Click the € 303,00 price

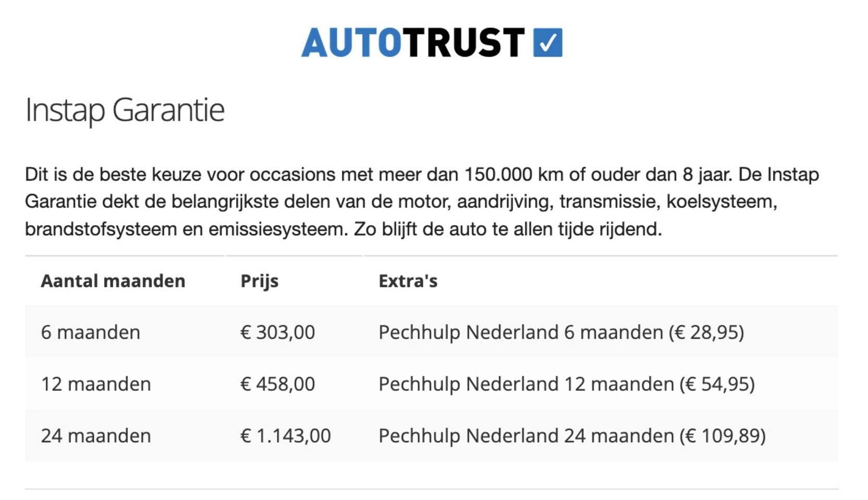tap(277, 332)
